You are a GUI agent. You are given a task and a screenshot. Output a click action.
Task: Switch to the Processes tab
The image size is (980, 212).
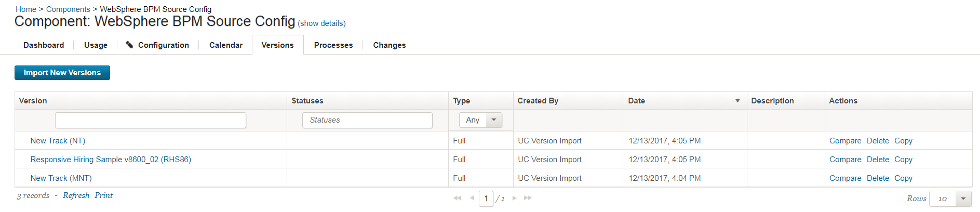tap(333, 45)
